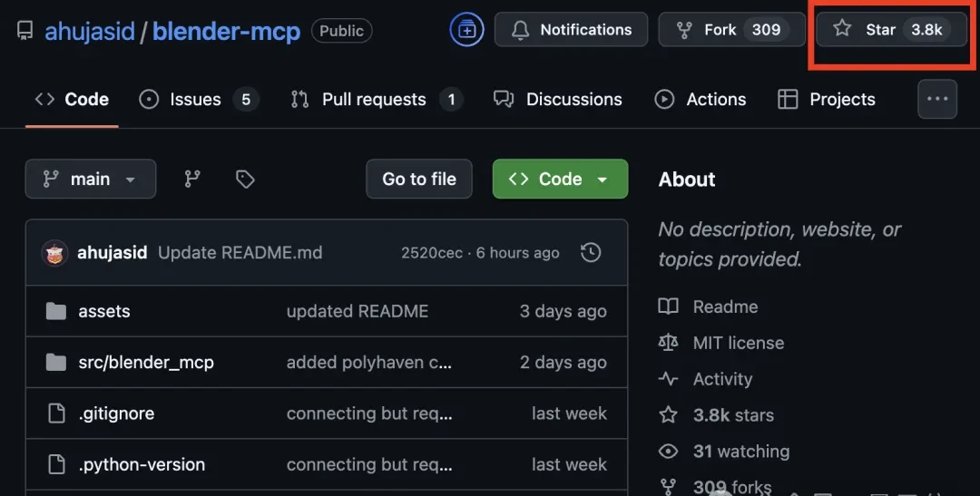
Task: Click the src/blender_mcp folder icon
Action: coord(56,363)
